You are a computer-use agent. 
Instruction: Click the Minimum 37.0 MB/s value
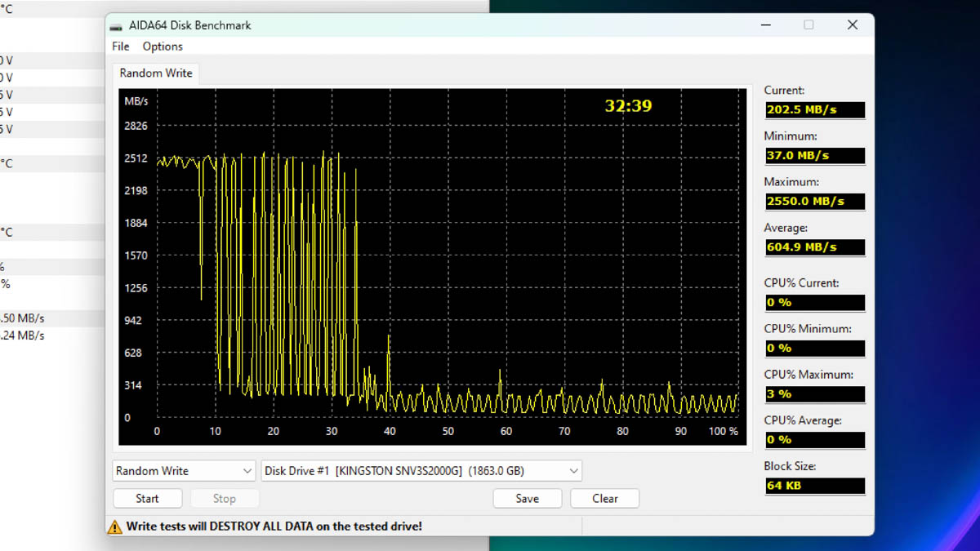click(814, 155)
